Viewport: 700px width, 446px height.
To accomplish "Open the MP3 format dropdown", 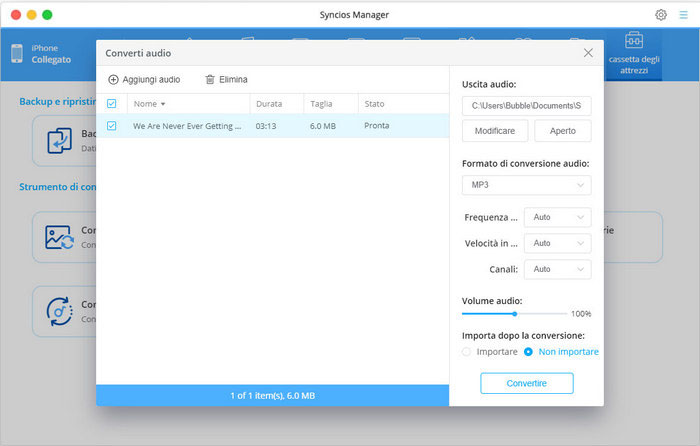I will (x=526, y=185).
